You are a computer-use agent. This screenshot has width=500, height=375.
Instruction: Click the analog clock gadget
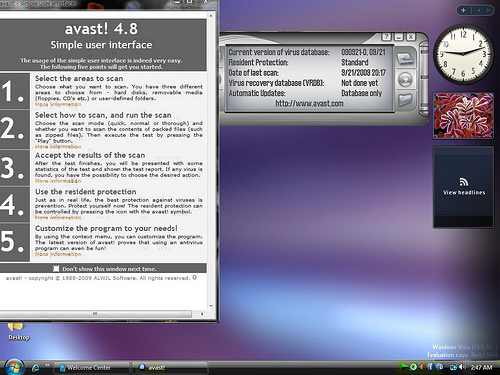(x=463, y=54)
